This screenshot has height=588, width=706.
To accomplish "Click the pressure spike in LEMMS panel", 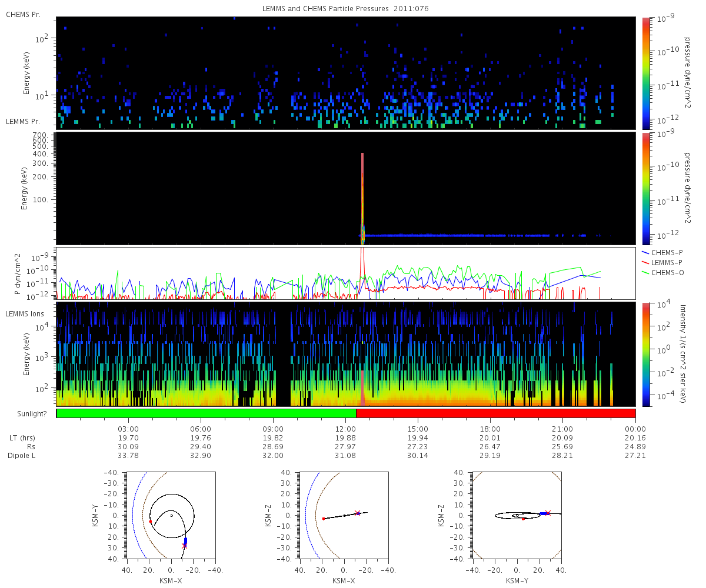I will coord(362,197).
